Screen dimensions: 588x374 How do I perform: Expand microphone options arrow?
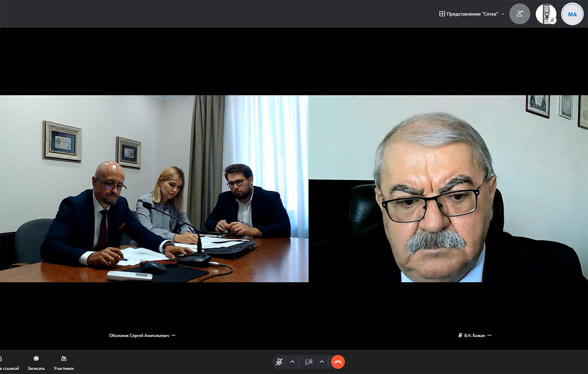tap(293, 362)
